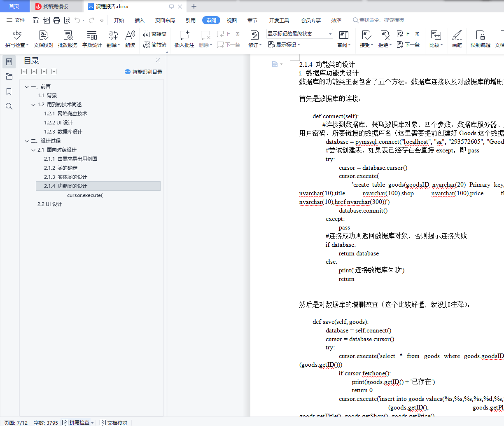Switch to 开始 ribbon tab
The height and width of the screenshot is (426, 504).
(x=119, y=20)
